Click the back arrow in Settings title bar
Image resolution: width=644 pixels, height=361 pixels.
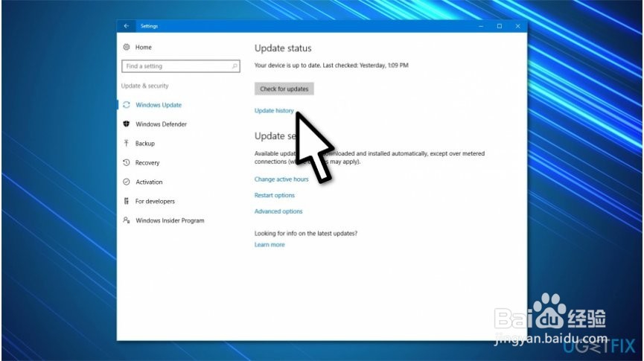click(x=126, y=26)
